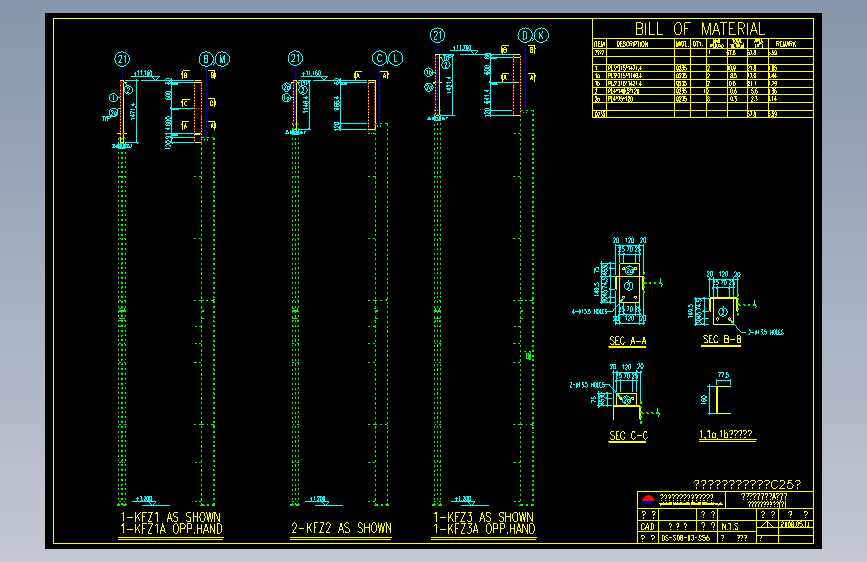Screen dimensions: 867x562
Task: Select the '1-KFZ3A OPP.HAND' caption
Action: click(484, 529)
